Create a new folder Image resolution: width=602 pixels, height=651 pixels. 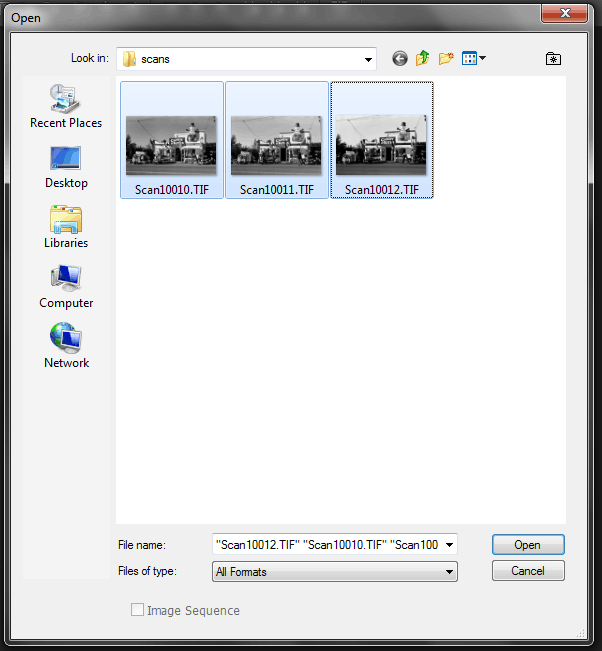(446, 59)
